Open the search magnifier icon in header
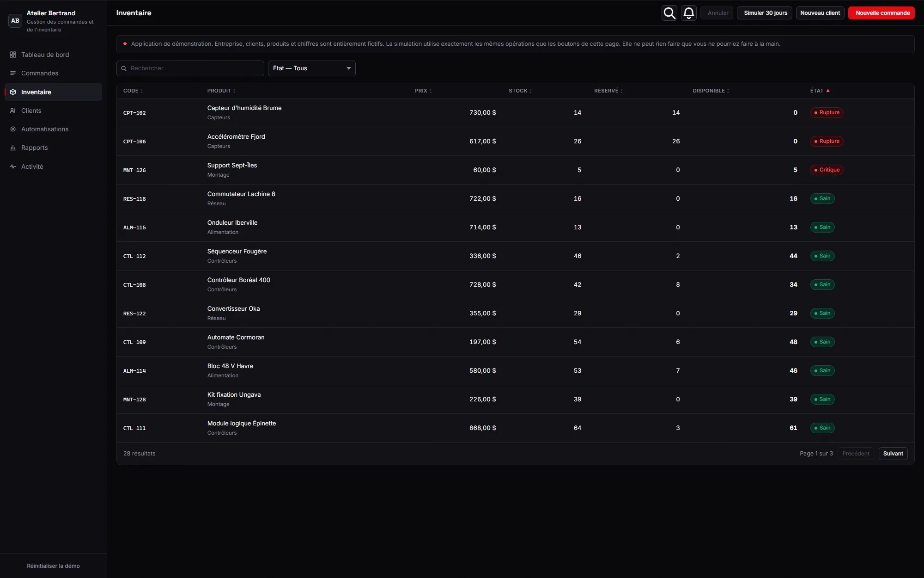 [669, 13]
